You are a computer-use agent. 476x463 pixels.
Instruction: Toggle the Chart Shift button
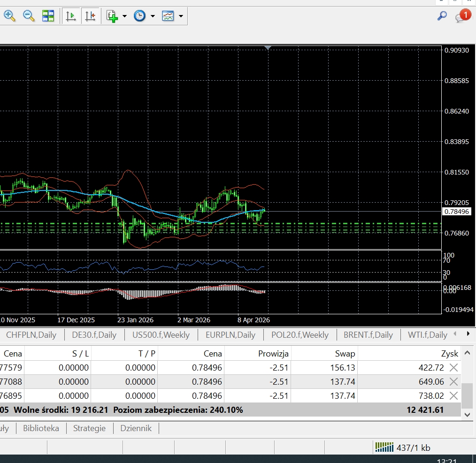pyautogui.click(x=90, y=16)
